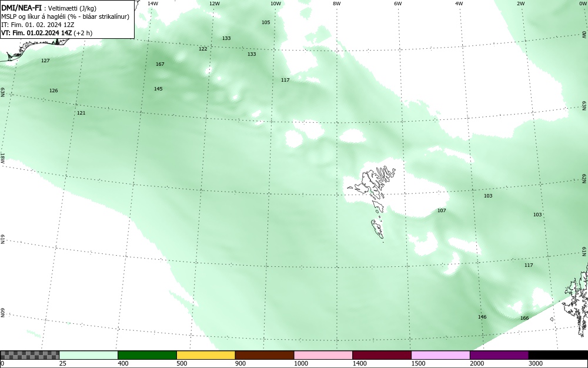Click the 8W longitude label
The width and height of the screenshot is (588, 368).
pyautogui.click(x=337, y=4)
